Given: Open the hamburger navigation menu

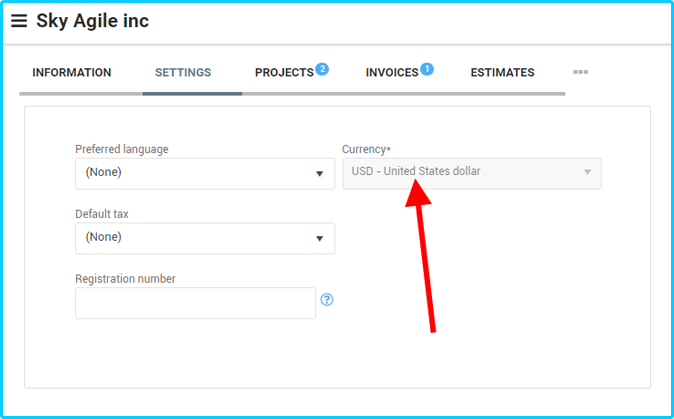Looking at the screenshot, I should point(19,21).
